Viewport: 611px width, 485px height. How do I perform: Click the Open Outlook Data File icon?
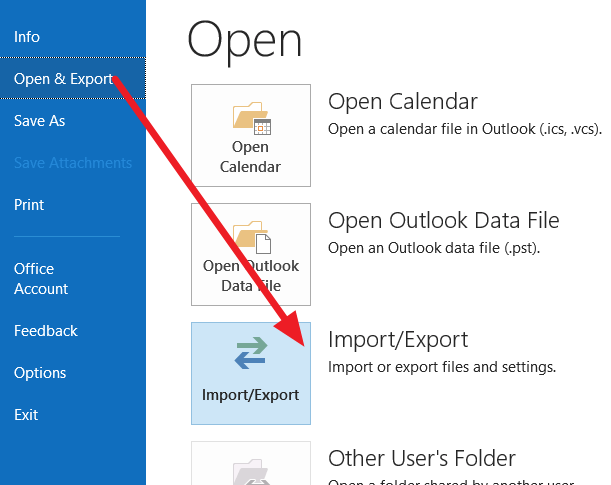pos(252,237)
